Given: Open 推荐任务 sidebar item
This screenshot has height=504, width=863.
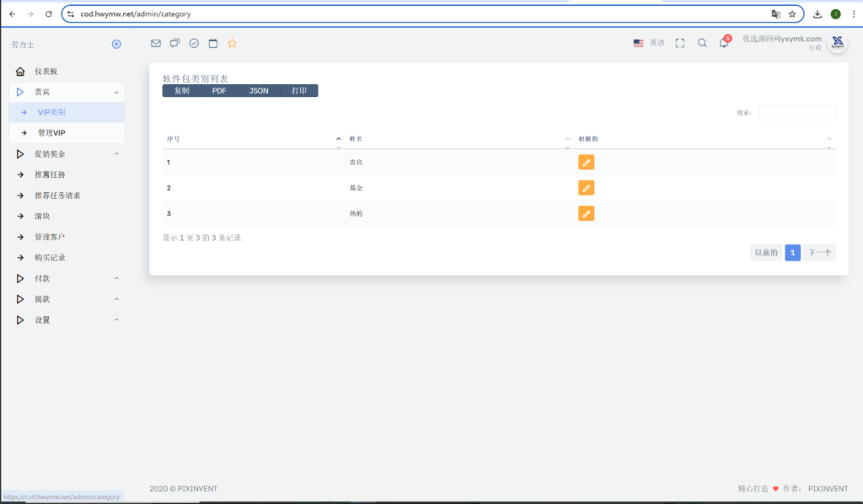Looking at the screenshot, I should (x=67, y=174).
